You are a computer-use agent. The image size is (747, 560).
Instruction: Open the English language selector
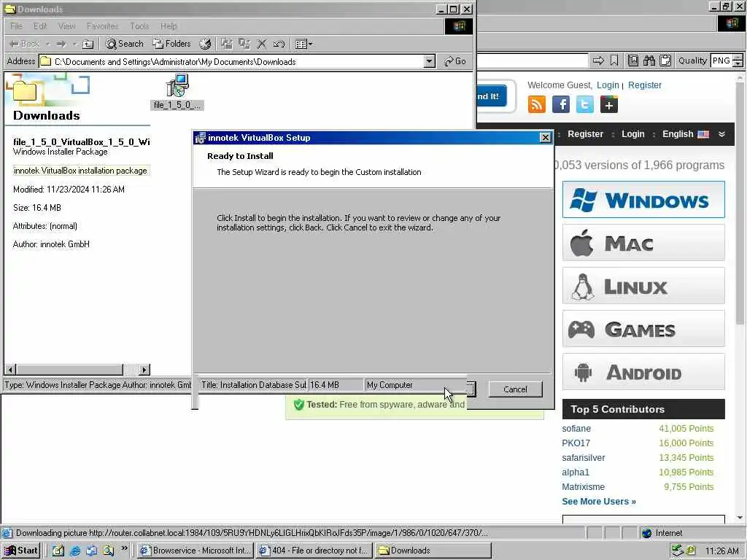click(686, 134)
